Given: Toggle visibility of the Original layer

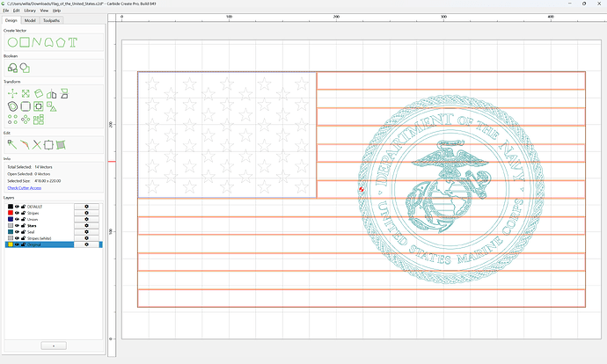Looking at the screenshot, I should [x=17, y=244].
